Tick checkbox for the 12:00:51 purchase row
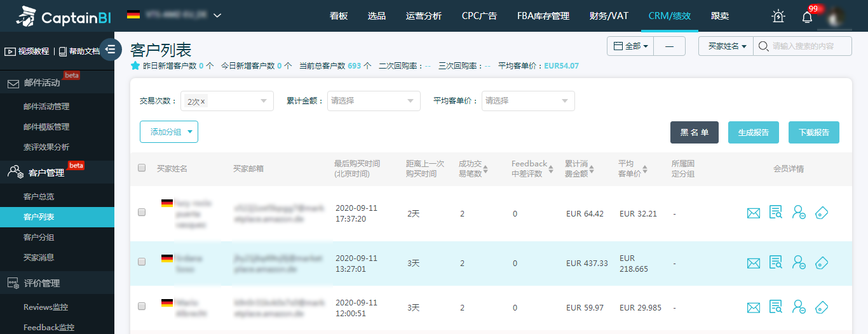Image resolution: width=868 pixels, height=334 pixels. [x=142, y=306]
